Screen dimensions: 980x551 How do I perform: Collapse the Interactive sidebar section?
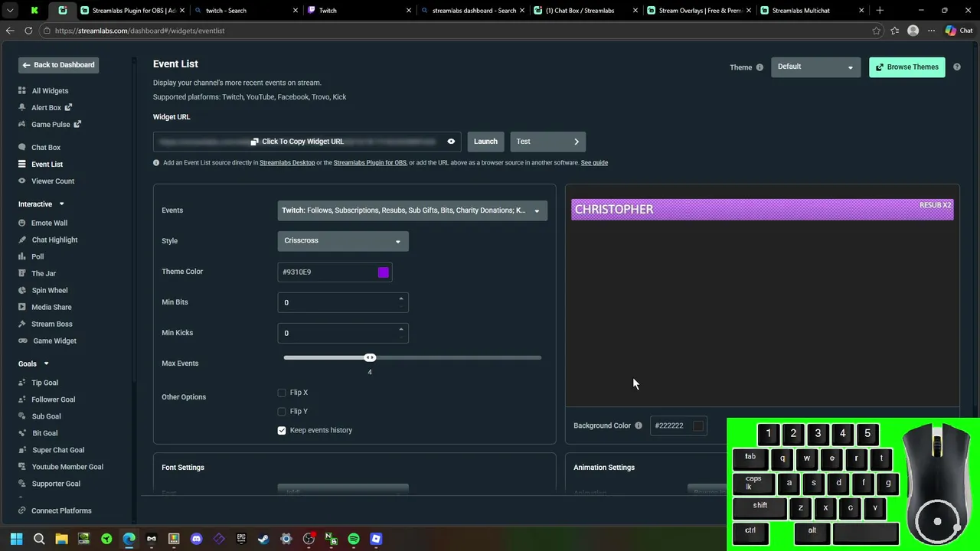point(61,204)
